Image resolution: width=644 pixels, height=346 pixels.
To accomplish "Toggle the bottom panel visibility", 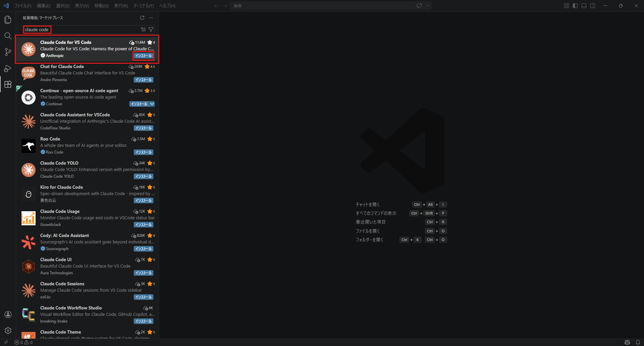I will [584, 6].
